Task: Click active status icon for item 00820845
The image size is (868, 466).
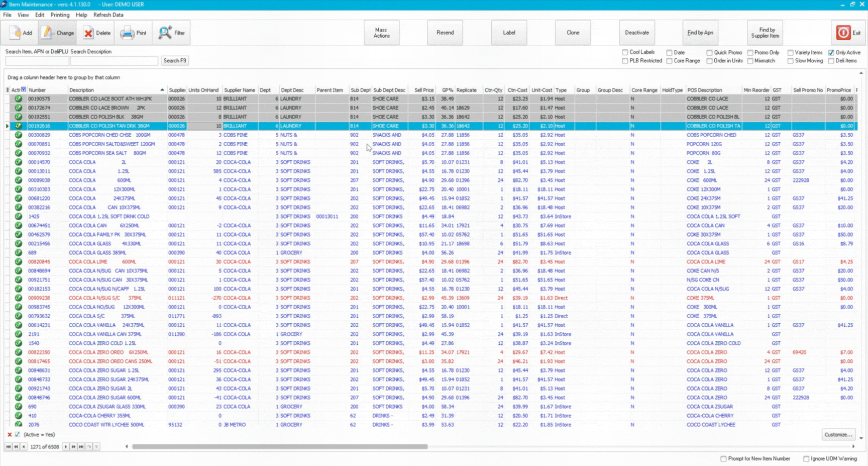Action: point(19,262)
